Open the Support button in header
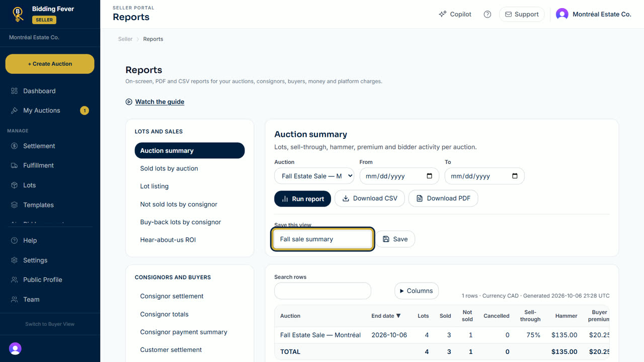644x362 pixels. click(x=522, y=14)
